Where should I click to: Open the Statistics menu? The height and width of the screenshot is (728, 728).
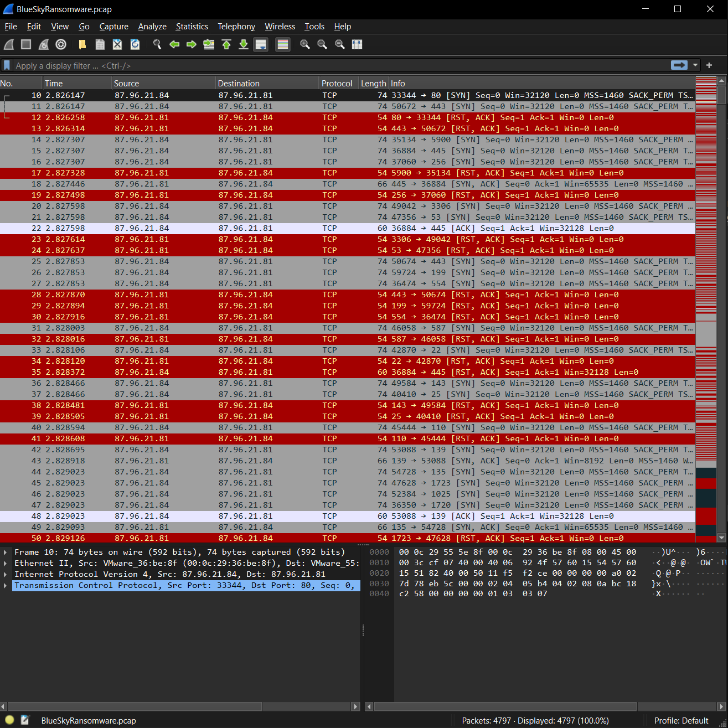pyautogui.click(x=192, y=27)
